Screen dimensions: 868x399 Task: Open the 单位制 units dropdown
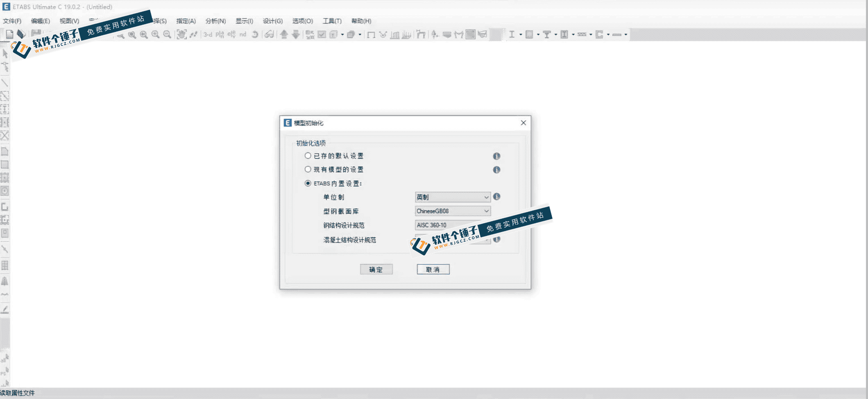(453, 197)
